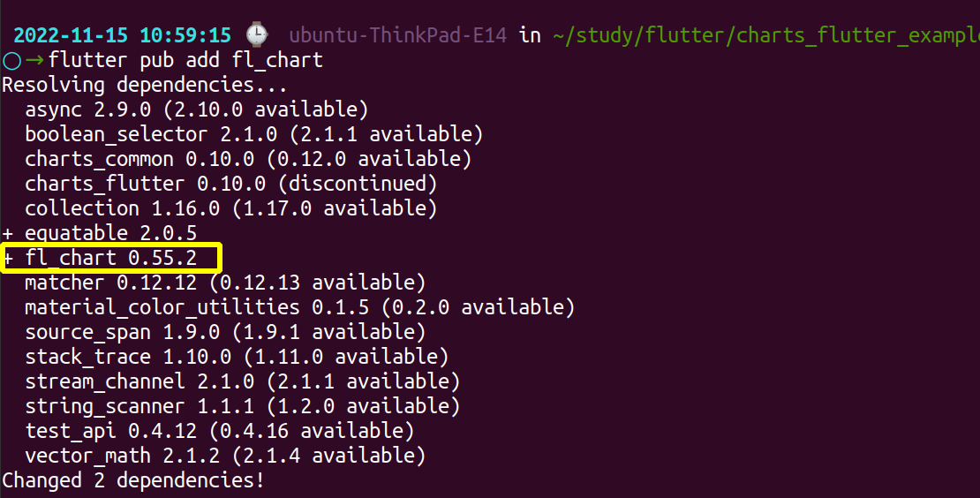Click the timestamp 2022-11-15 10:59:15
This screenshot has height=498, width=980.
(x=123, y=35)
